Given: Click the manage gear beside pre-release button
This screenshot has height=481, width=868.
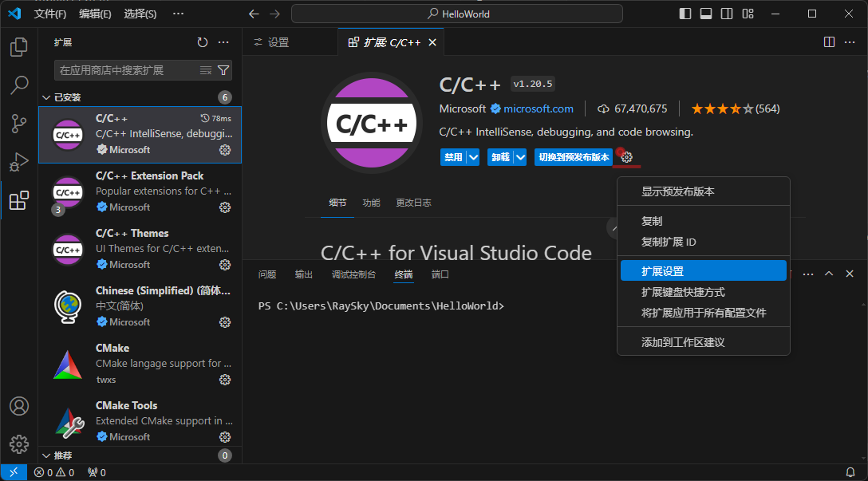Looking at the screenshot, I should tap(626, 157).
